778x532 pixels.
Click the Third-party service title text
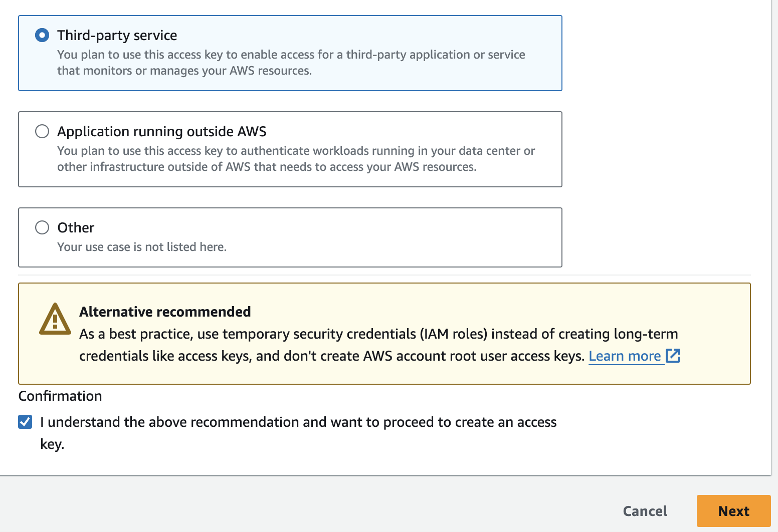[x=117, y=35]
